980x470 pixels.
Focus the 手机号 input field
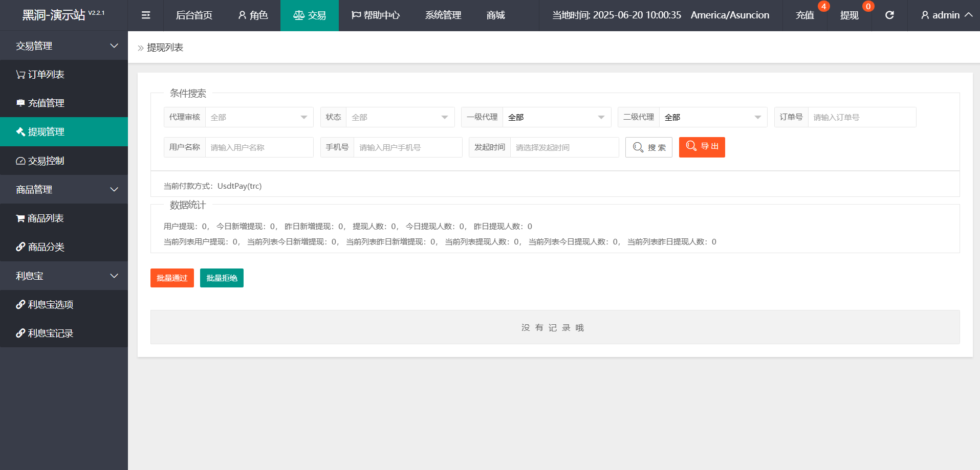(408, 147)
